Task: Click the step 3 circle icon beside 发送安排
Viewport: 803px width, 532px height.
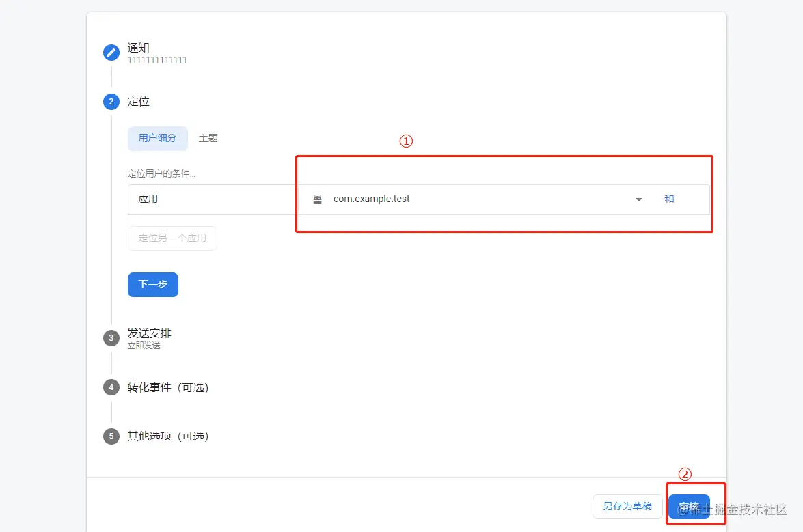Action: pos(111,338)
